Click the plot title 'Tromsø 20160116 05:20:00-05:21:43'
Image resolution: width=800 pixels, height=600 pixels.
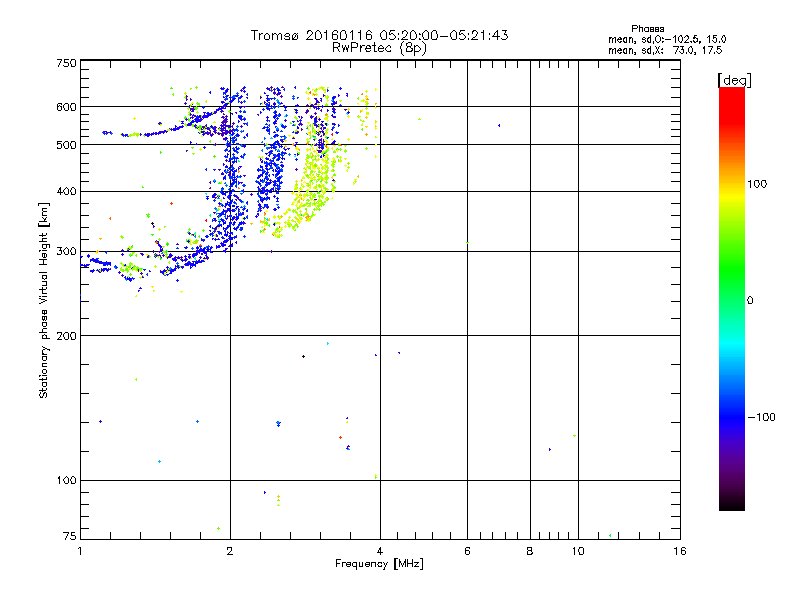[379, 35]
